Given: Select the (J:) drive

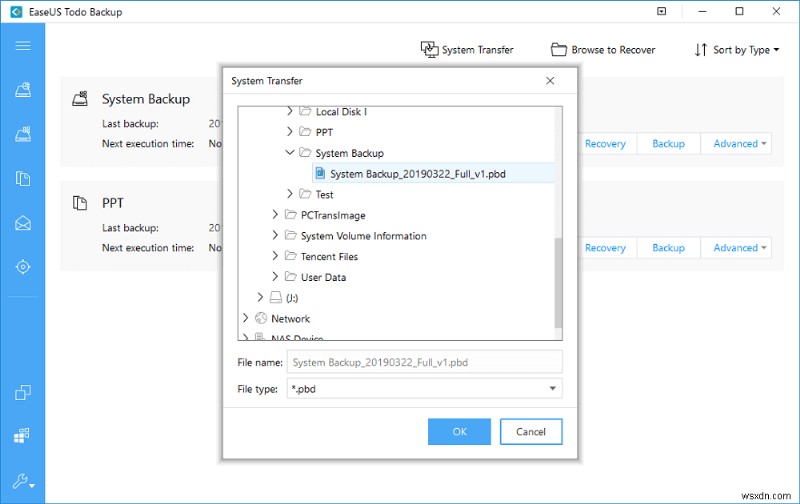Looking at the screenshot, I should pyautogui.click(x=292, y=298).
